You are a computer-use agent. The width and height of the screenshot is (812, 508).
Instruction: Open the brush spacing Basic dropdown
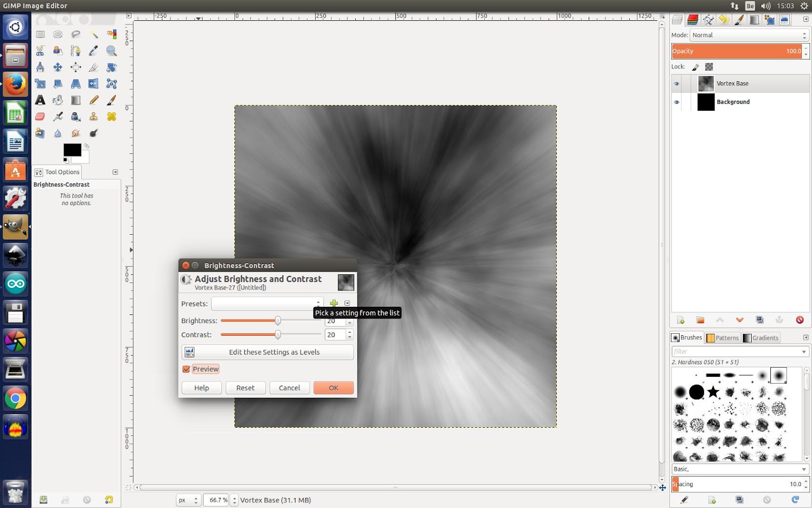pos(739,469)
